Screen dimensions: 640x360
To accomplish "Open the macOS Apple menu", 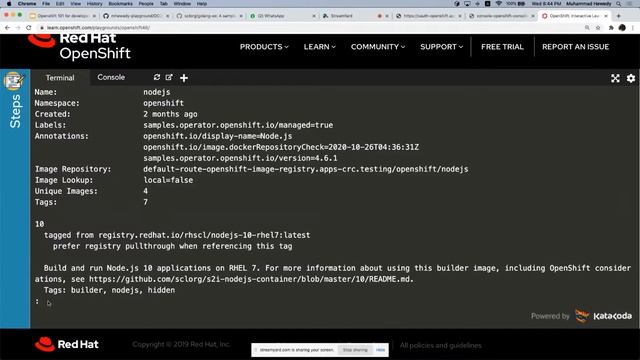I will click(9, 4).
